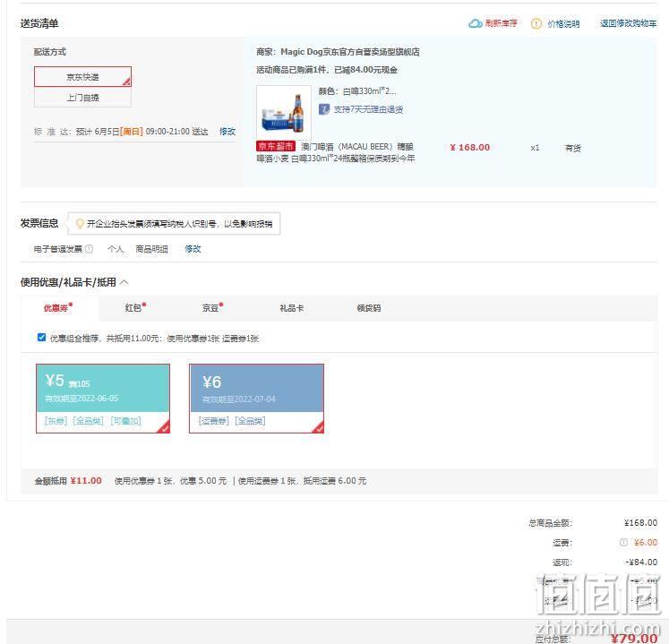Click the 应付总额 ¥79.00 total

633,639
